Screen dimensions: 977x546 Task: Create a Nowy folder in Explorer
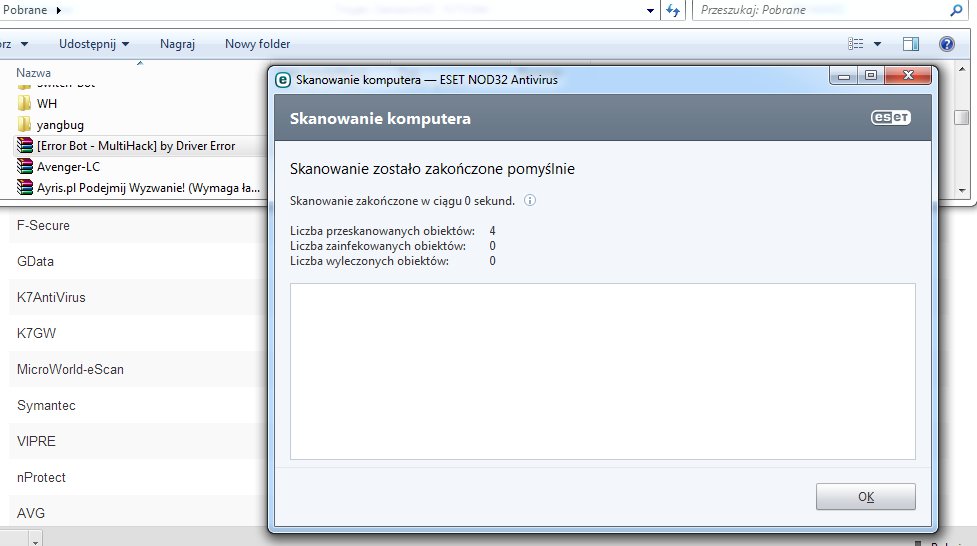tap(257, 44)
